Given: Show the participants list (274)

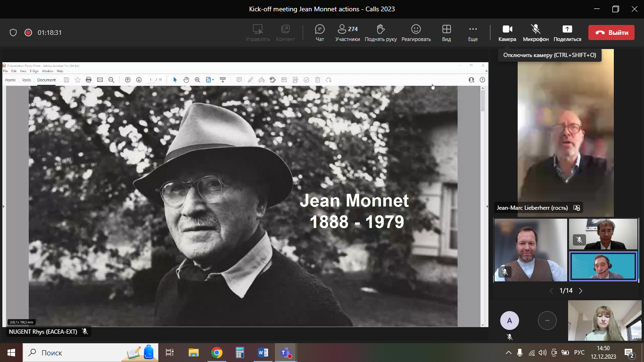Looking at the screenshot, I should tap(347, 33).
